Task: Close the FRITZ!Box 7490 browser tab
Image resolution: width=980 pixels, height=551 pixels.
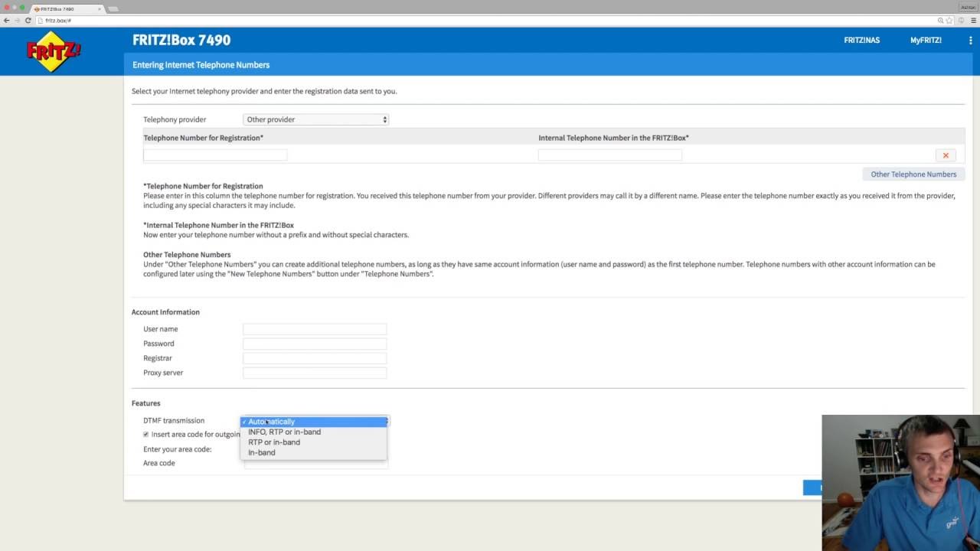Action: tap(99, 9)
